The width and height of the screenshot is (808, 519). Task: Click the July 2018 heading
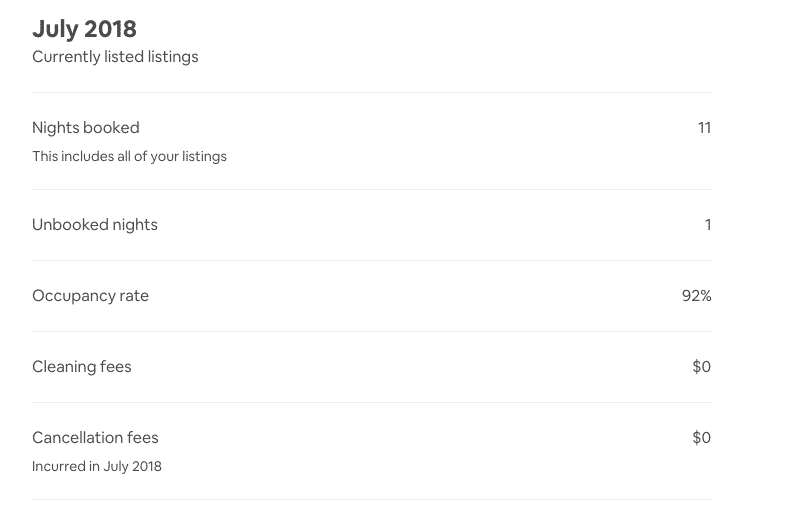point(84,29)
